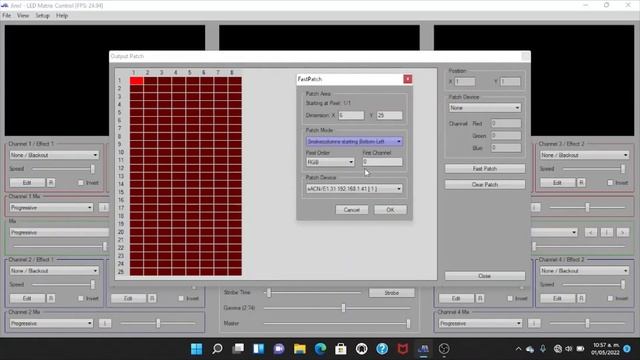Click R button in Channel 2 / Effect 1

click(x=51, y=298)
